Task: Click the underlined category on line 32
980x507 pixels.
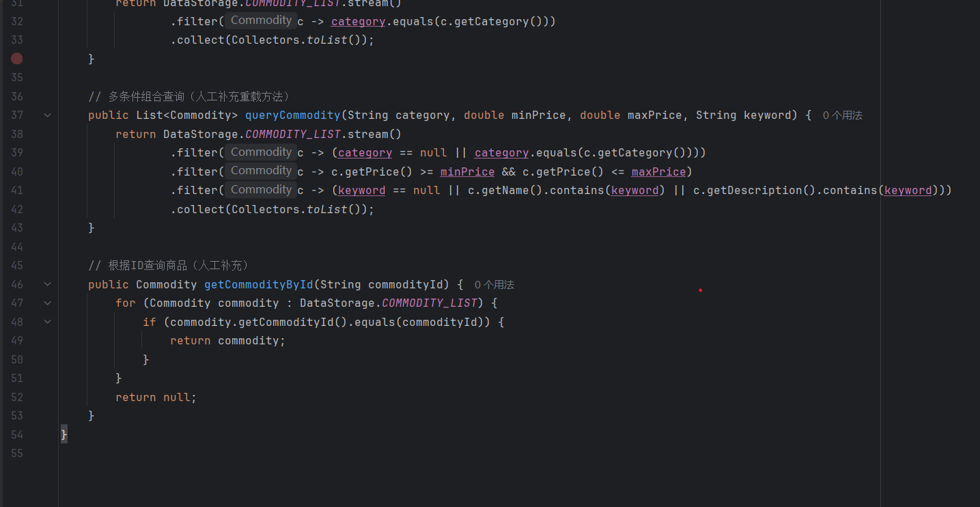Action: pos(358,21)
